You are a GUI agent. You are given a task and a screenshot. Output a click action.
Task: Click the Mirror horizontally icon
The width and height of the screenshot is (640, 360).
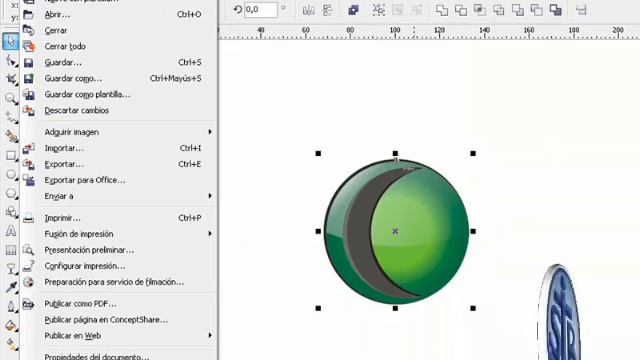[309, 10]
